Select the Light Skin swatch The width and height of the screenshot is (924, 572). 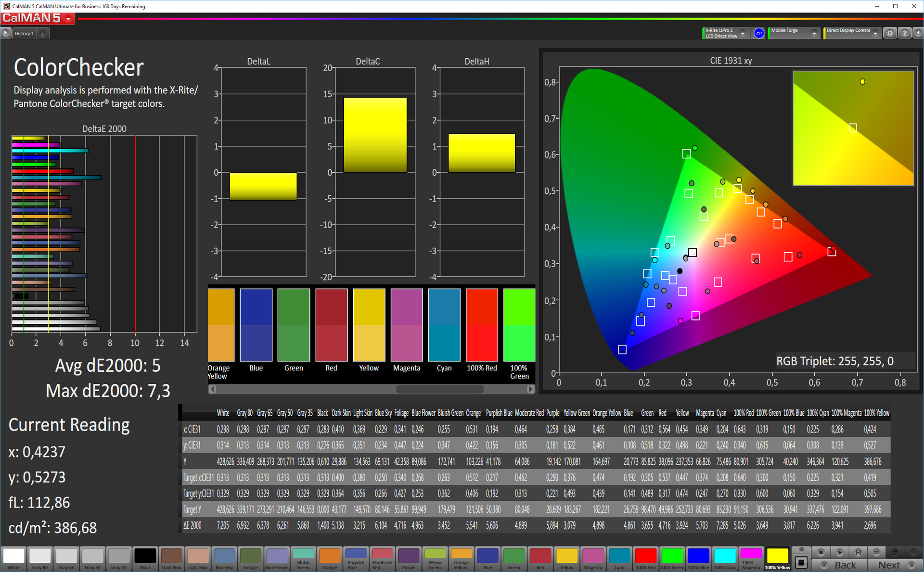tap(198, 559)
